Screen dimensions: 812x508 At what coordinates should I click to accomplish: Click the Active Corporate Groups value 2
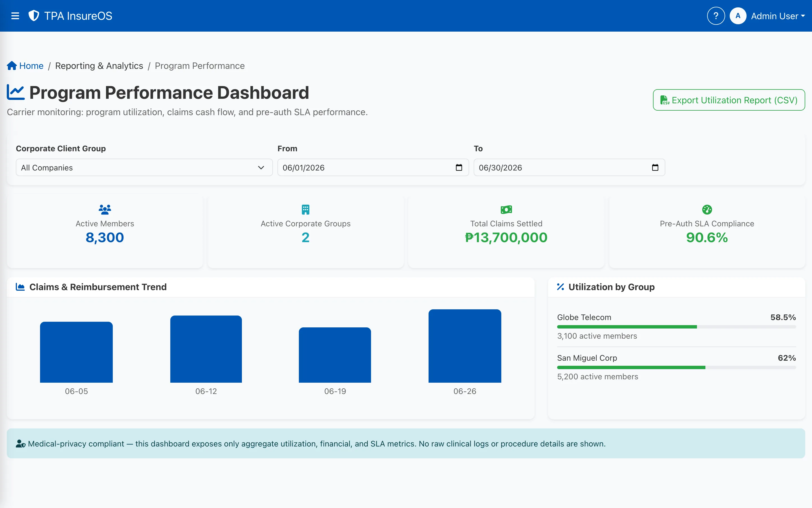(x=305, y=238)
